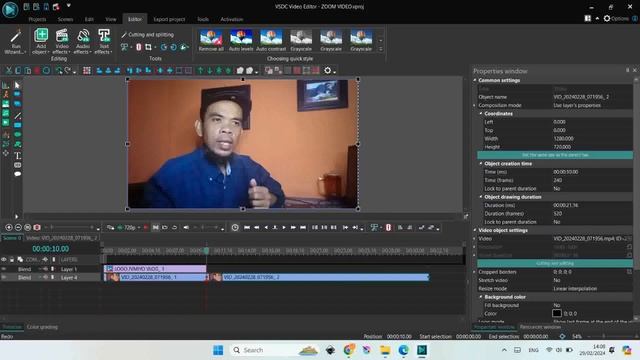Open the Run Wizard tool
Image resolution: width=640 pixels, height=360 pixels.
point(15,41)
